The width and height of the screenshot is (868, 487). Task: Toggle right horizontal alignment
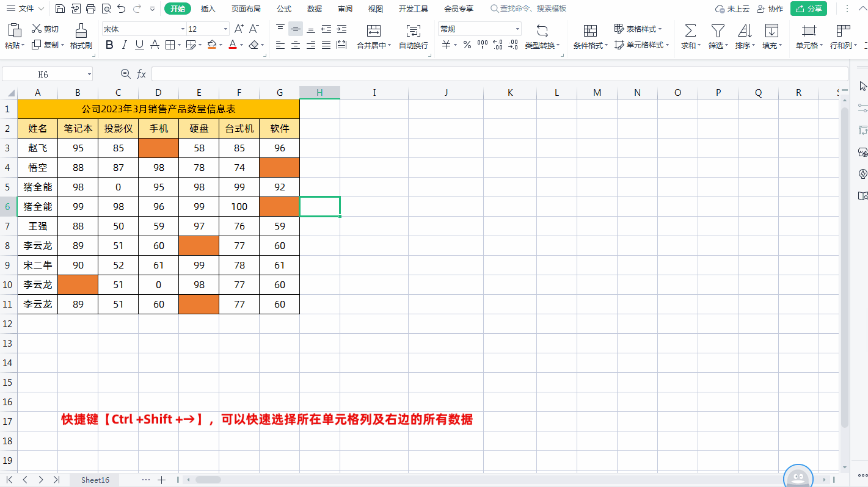[x=311, y=45]
